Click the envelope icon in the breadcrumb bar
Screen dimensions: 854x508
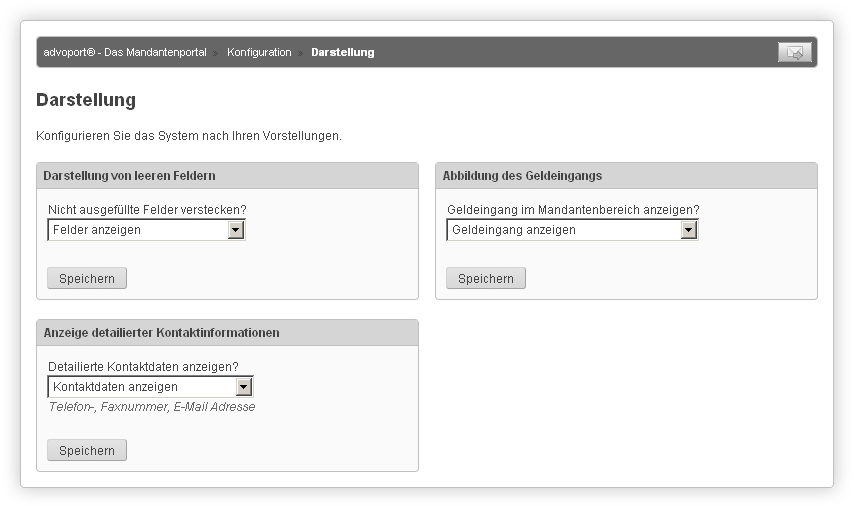point(795,52)
